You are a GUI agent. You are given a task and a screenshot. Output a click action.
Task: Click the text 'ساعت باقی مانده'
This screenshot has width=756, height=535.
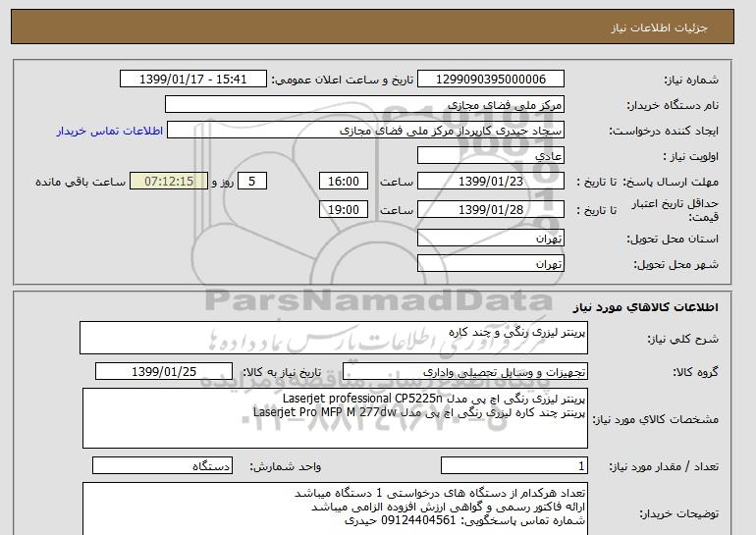coord(81,182)
